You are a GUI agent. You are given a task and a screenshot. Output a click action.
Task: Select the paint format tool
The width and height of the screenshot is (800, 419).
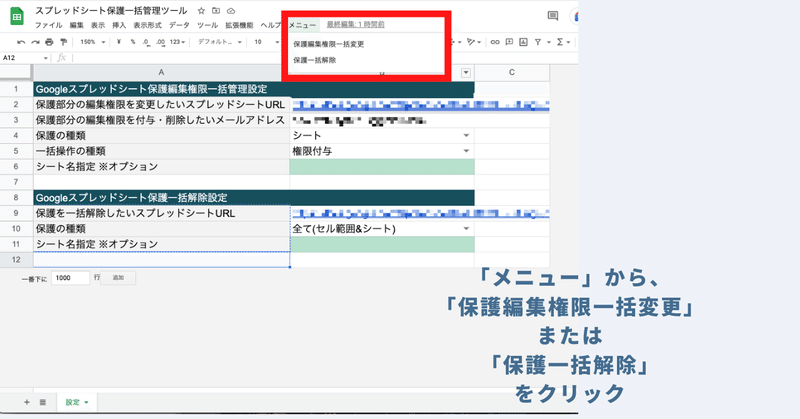(x=63, y=42)
